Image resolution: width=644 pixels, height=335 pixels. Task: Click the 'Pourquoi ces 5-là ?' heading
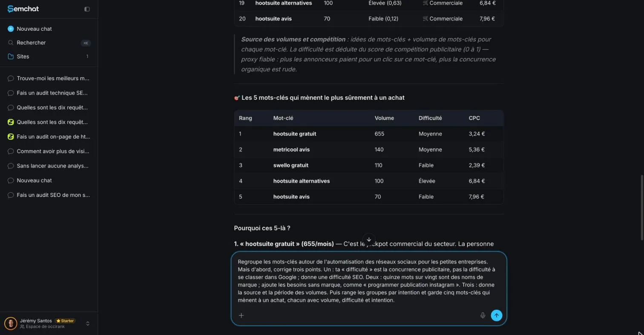262,228
